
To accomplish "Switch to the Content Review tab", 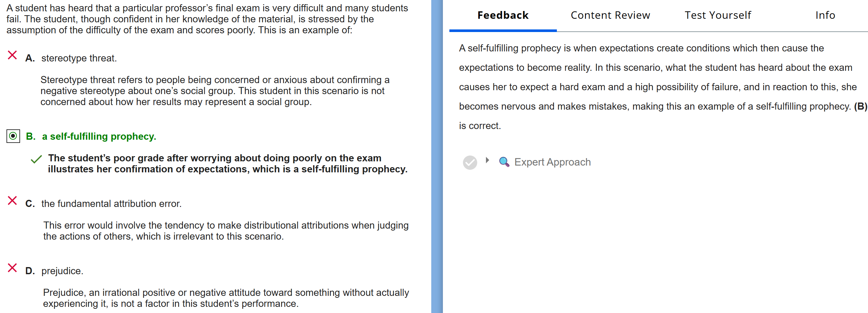I will pos(610,15).
